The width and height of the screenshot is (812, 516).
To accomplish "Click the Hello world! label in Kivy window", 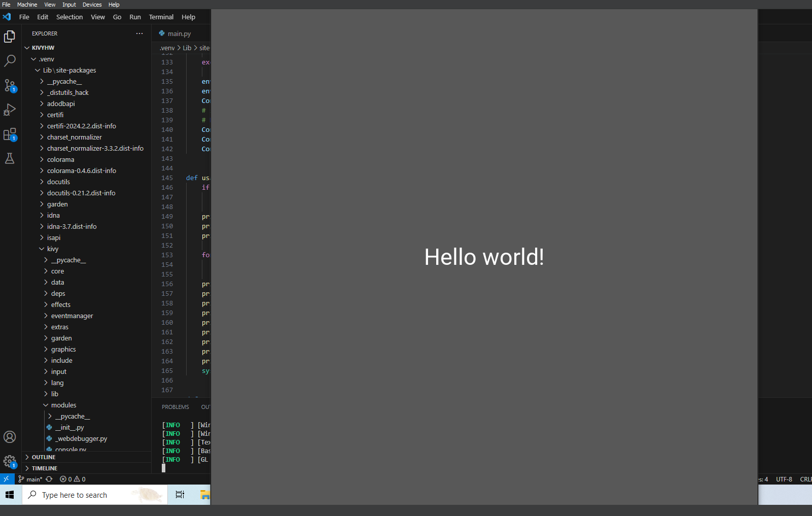I will [x=484, y=257].
